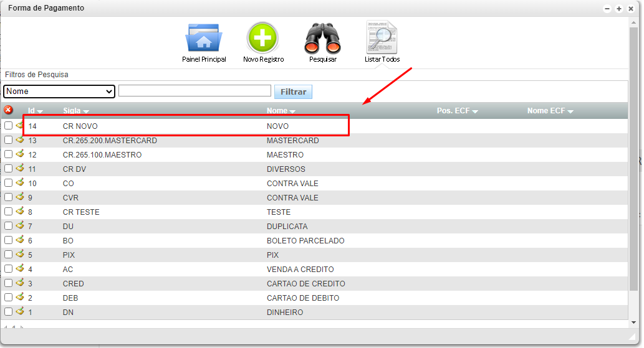Focus the search filter text field
Image resolution: width=644 pixels, height=348 pixels.
tap(195, 91)
